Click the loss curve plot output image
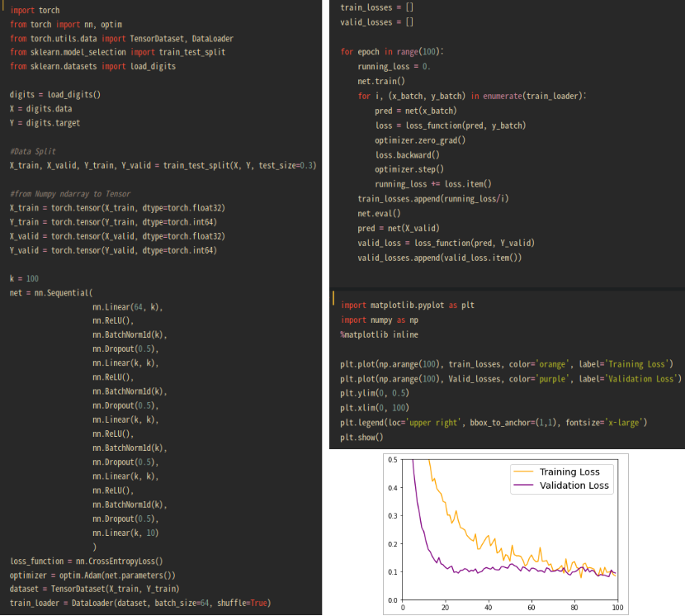685x616 pixels. coord(505,534)
